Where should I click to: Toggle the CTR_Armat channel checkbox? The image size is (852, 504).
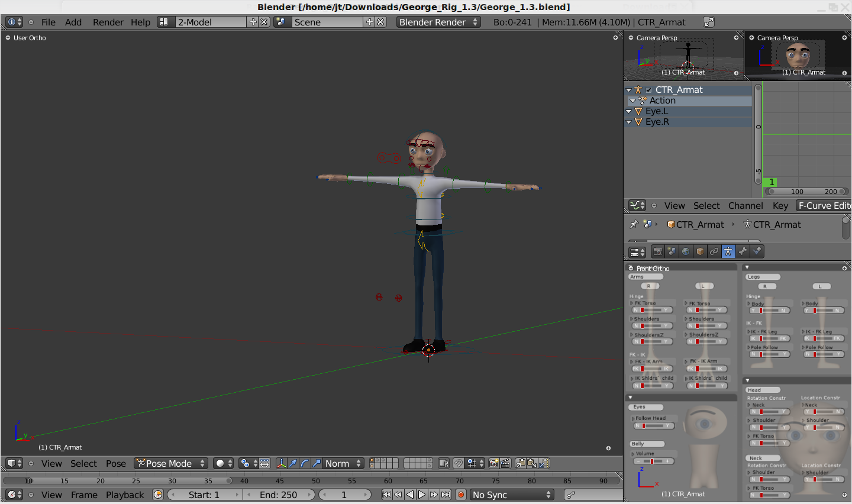(648, 90)
